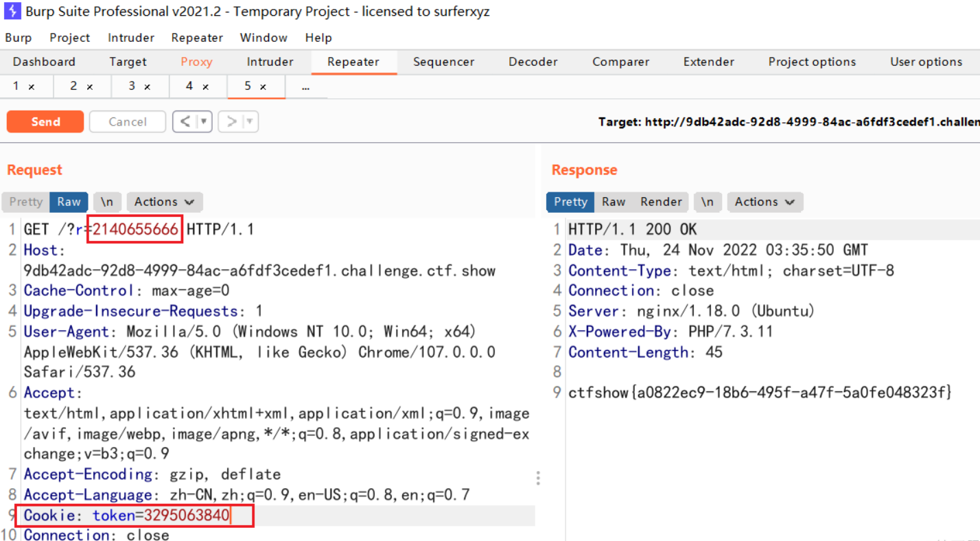Open the forward history dropdown arrow
The image size is (980, 541).
click(x=250, y=122)
